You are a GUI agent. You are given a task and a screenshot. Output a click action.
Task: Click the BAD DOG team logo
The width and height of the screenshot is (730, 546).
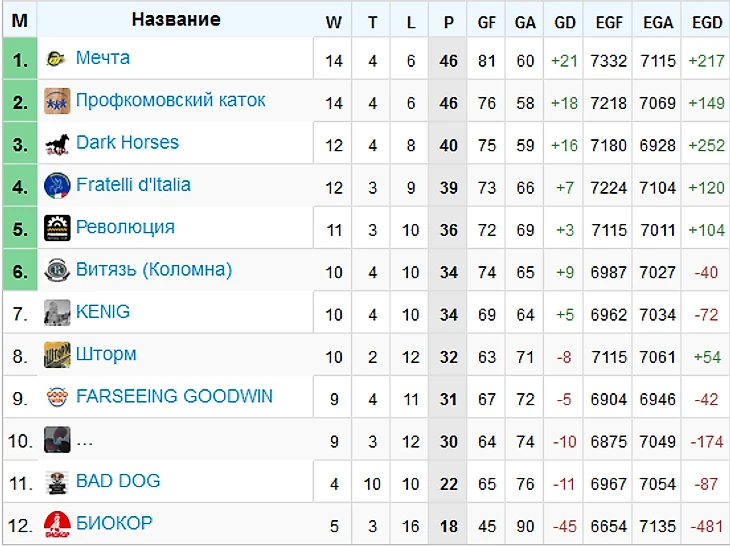pos(57,482)
